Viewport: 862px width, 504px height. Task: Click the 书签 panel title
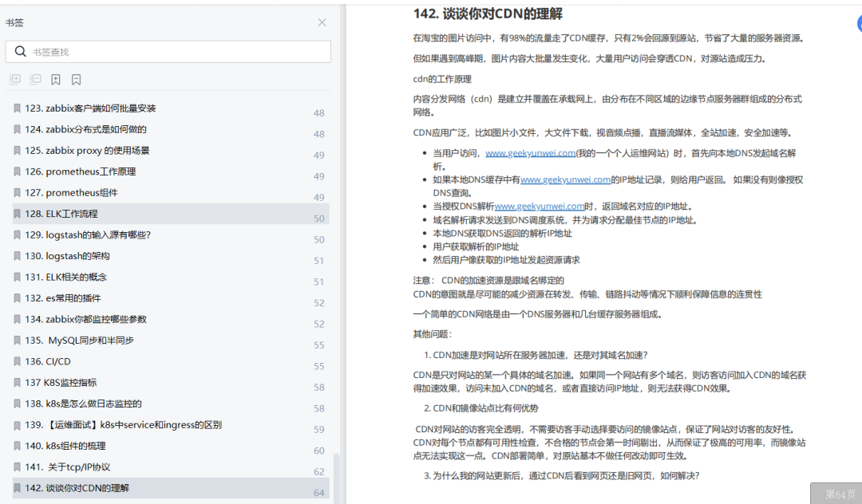[x=14, y=22]
